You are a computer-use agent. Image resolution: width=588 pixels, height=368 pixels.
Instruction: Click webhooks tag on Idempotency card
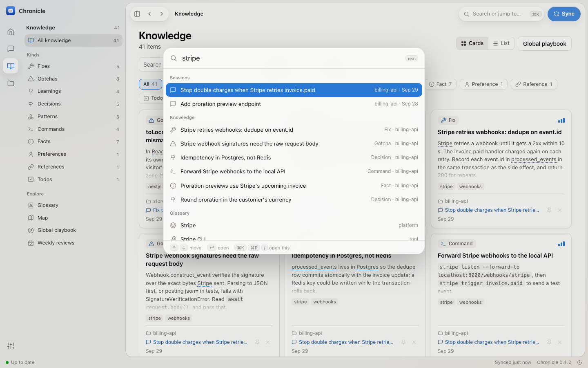325,302
